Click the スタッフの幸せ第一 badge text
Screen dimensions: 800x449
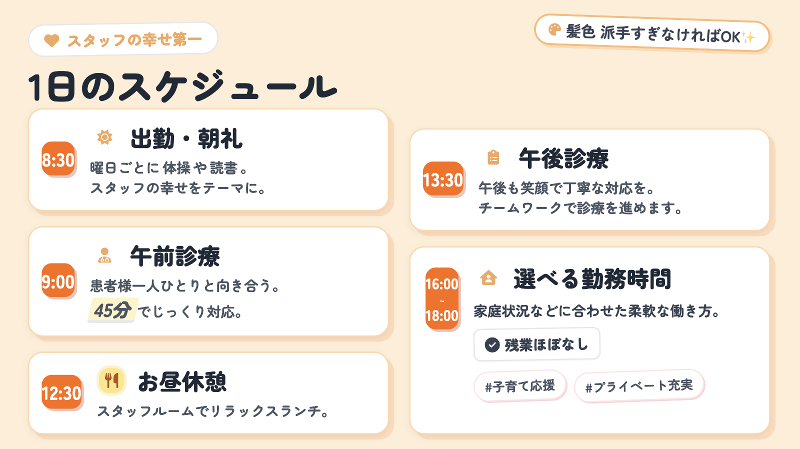point(134,40)
